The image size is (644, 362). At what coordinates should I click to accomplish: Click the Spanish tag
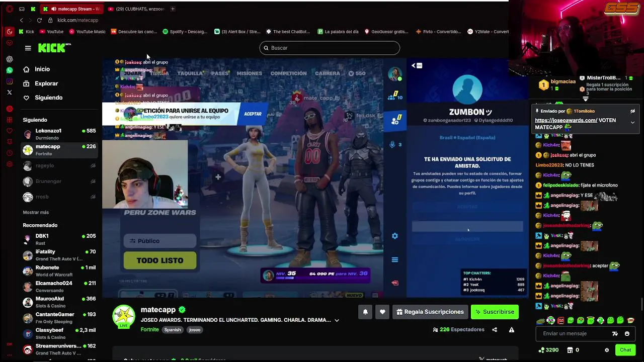coord(172,330)
